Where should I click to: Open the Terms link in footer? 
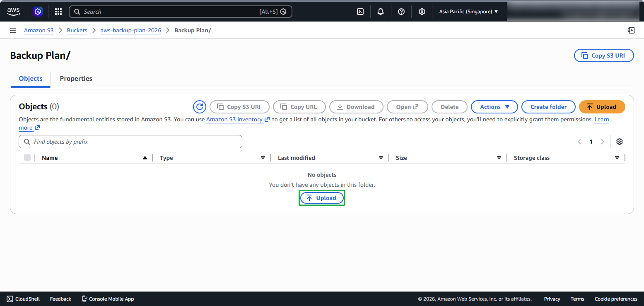point(577,299)
